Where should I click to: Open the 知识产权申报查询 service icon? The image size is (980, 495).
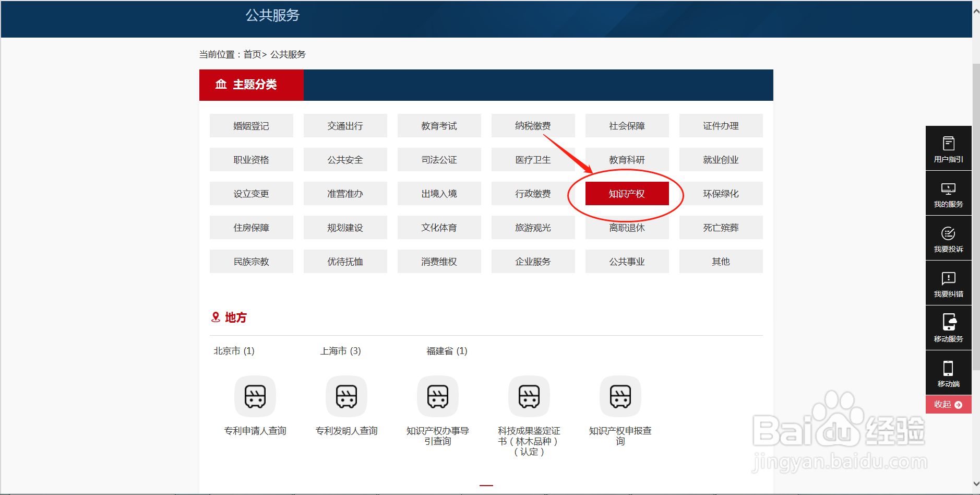click(x=620, y=397)
